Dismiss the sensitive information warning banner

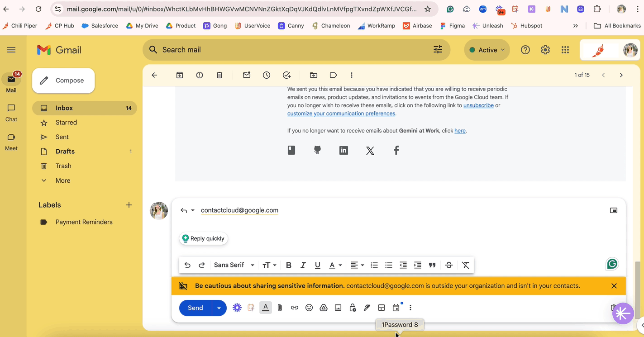[x=614, y=286]
